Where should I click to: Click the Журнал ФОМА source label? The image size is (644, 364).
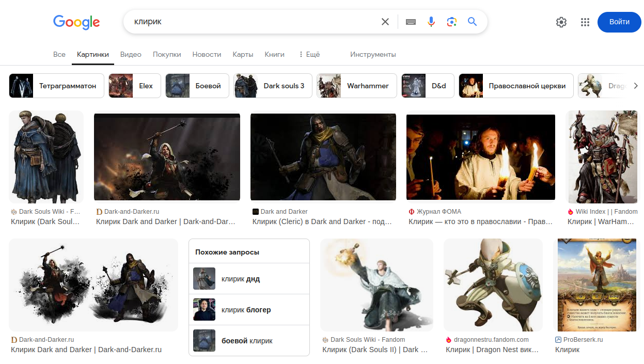point(438,212)
